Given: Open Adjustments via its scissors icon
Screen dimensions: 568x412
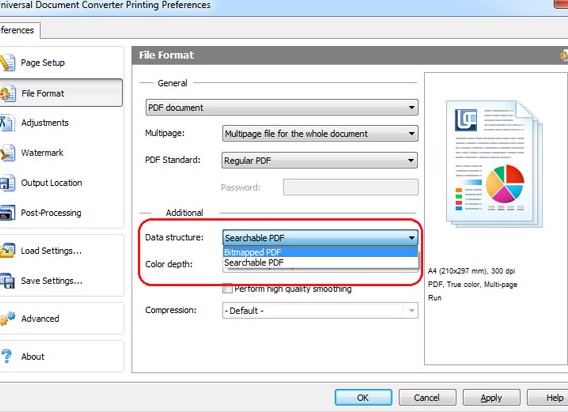Looking at the screenshot, I should tap(7, 123).
